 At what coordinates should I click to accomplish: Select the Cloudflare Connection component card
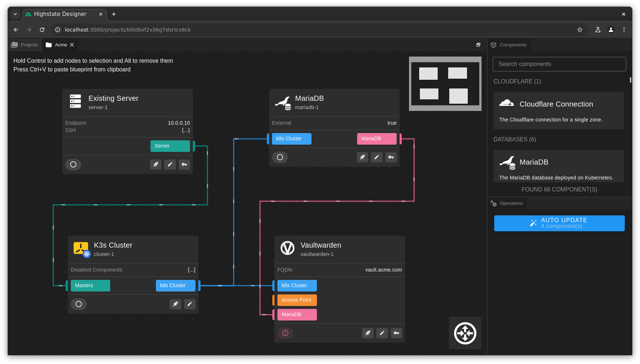click(x=559, y=111)
